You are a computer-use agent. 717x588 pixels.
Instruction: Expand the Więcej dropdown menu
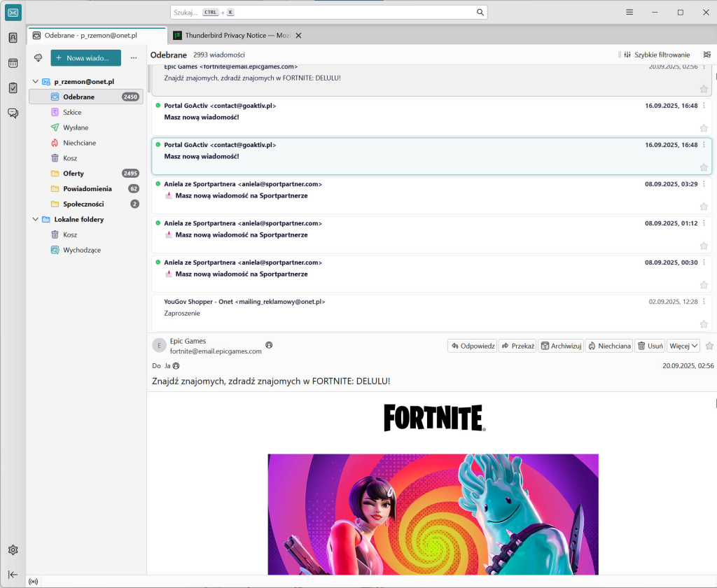tap(684, 346)
